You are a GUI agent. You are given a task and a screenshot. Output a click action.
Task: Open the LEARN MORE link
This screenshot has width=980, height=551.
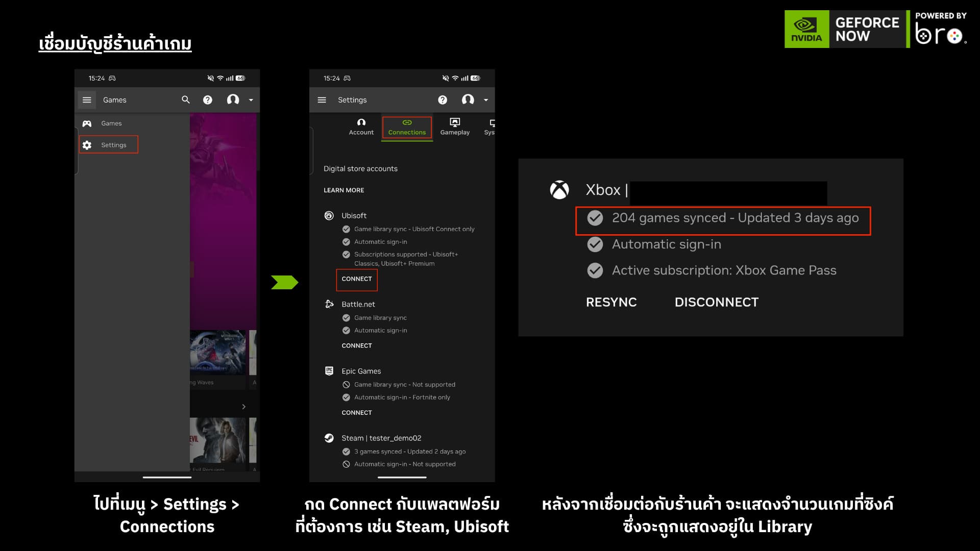(x=344, y=190)
